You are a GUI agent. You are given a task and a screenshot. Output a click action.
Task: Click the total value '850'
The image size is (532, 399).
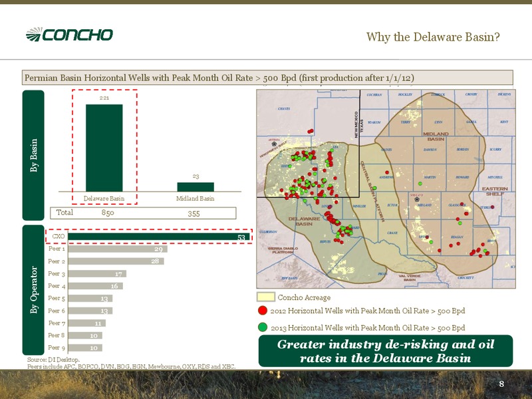pos(108,213)
